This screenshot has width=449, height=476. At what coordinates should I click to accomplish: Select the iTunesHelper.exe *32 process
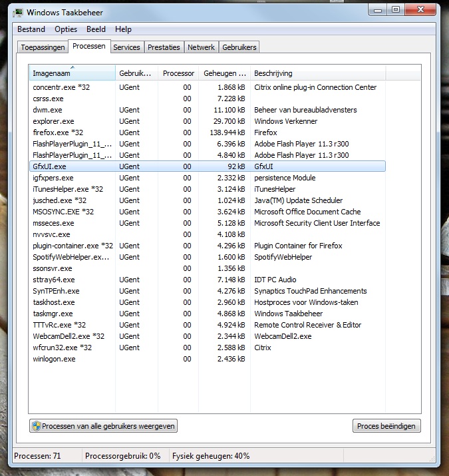(x=208, y=189)
